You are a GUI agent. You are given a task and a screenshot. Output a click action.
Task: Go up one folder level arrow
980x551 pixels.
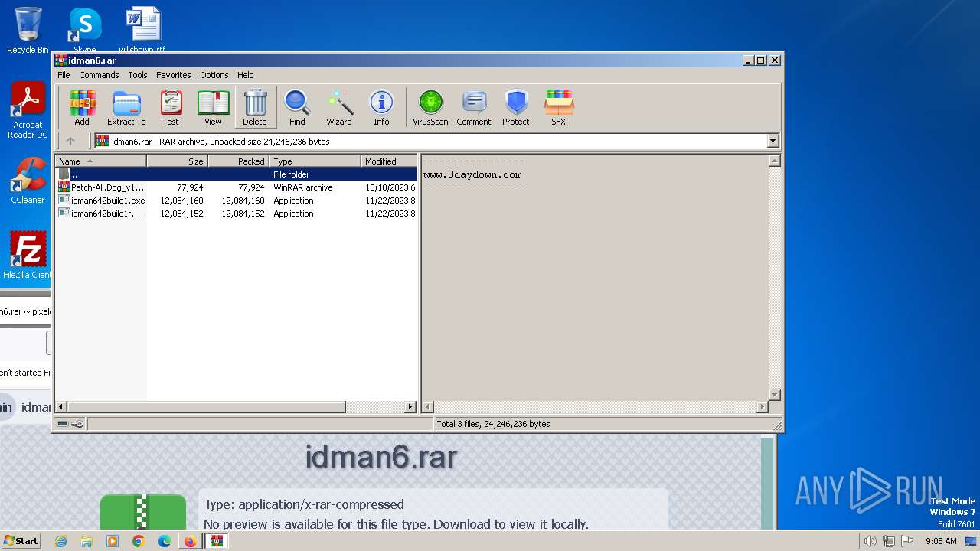pyautogui.click(x=70, y=141)
